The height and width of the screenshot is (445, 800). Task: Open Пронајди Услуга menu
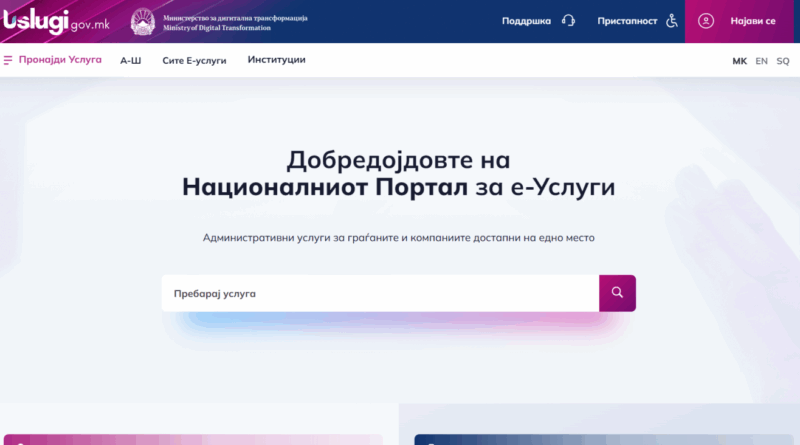click(60, 60)
